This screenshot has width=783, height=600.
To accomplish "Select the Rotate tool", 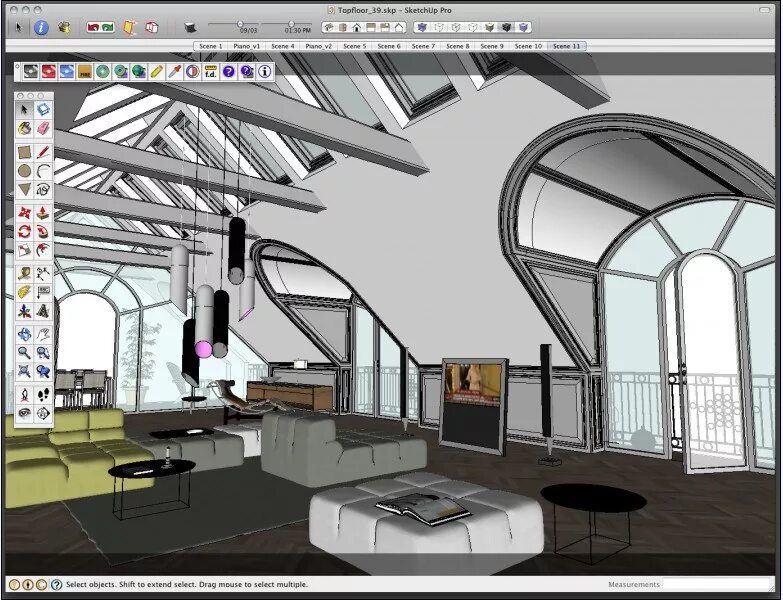I will (x=24, y=232).
